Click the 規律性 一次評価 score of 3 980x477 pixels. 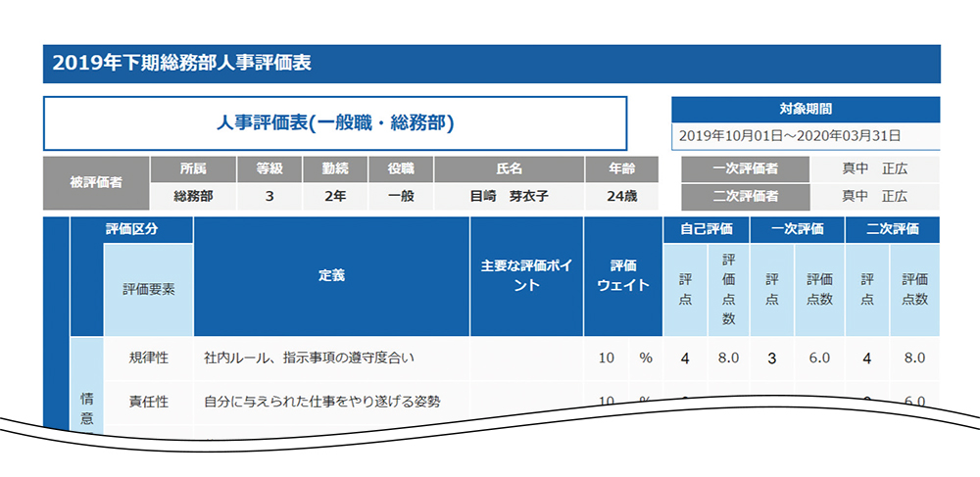tap(771, 358)
